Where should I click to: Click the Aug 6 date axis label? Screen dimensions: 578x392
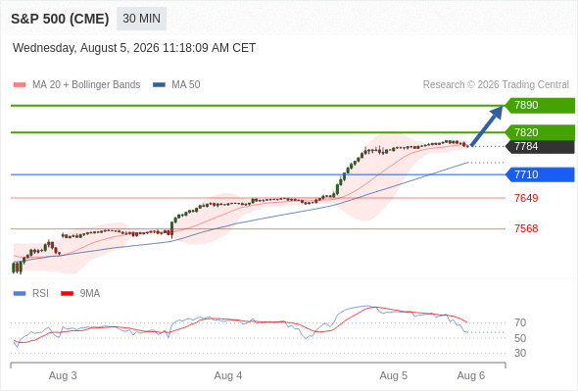[x=471, y=375]
